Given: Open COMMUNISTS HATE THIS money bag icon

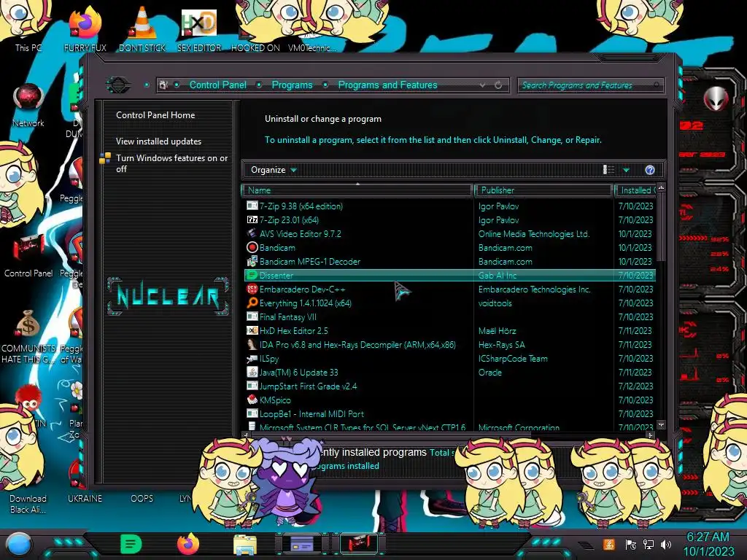Looking at the screenshot, I should (28, 335).
